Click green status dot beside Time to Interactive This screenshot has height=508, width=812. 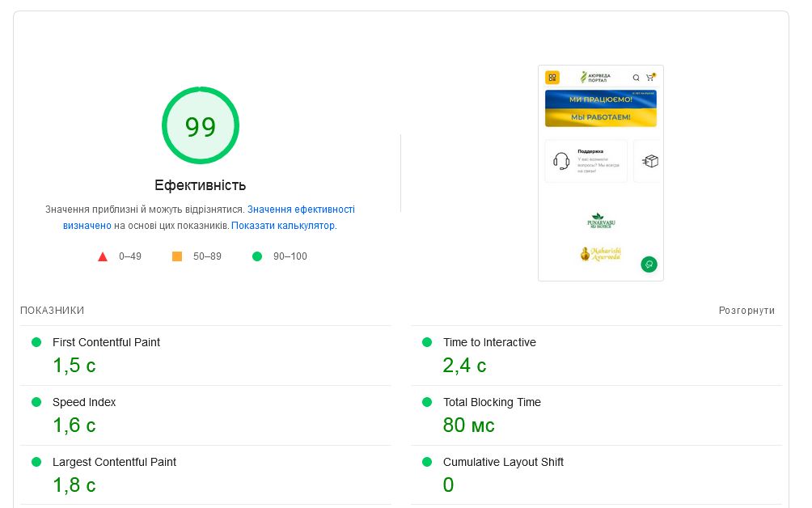pos(427,342)
